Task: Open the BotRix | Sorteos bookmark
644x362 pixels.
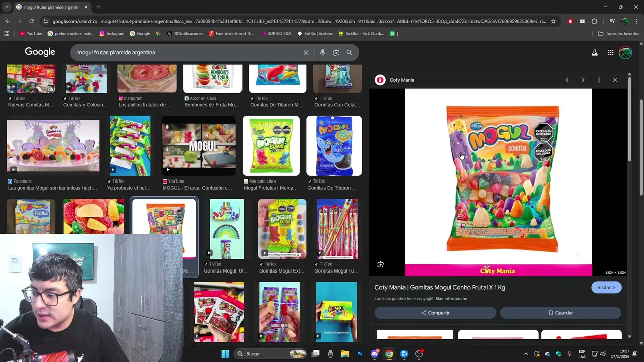Action: 315,34
